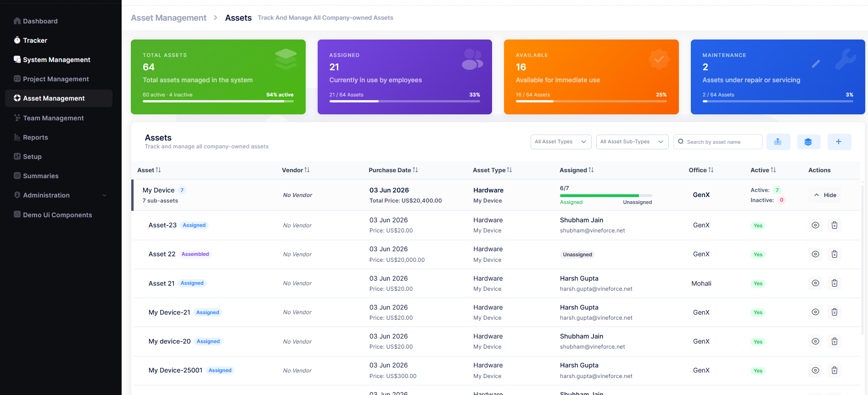The width and height of the screenshot is (868, 395).
Task: Sort by Vendor column arrows icon
Action: pyautogui.click(x=307, y=170)
